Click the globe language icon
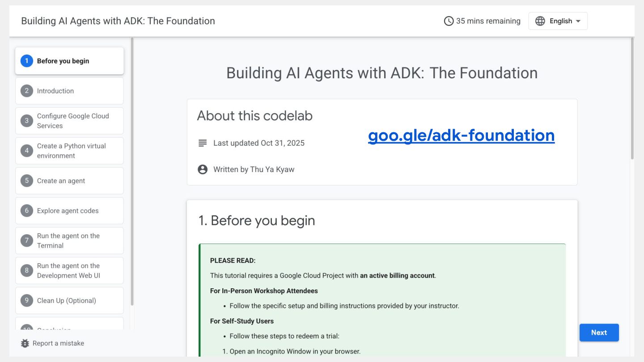Screen dimensions: 644x362 (x=540, y=21)
